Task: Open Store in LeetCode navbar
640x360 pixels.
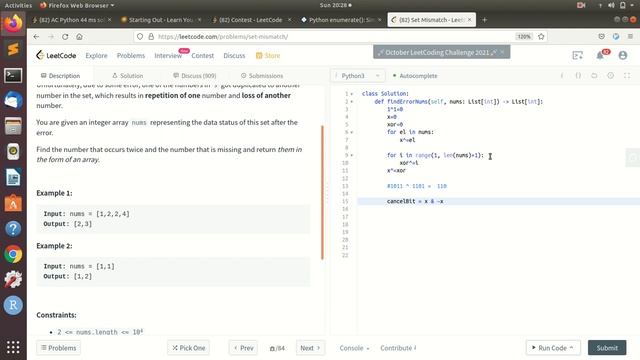Action: (268, 56)
